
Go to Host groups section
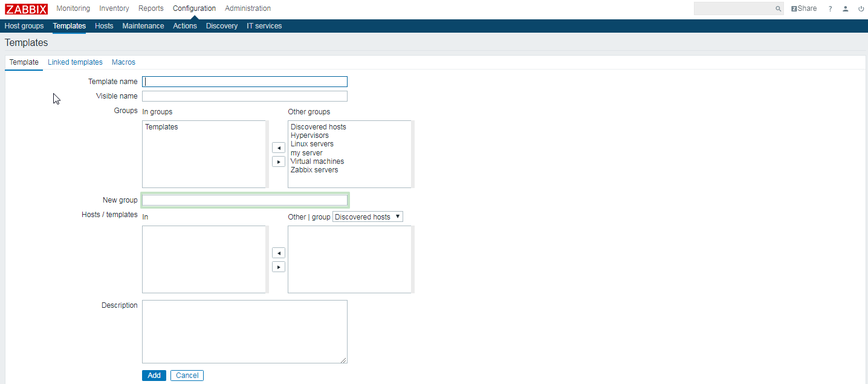(24, 26)
